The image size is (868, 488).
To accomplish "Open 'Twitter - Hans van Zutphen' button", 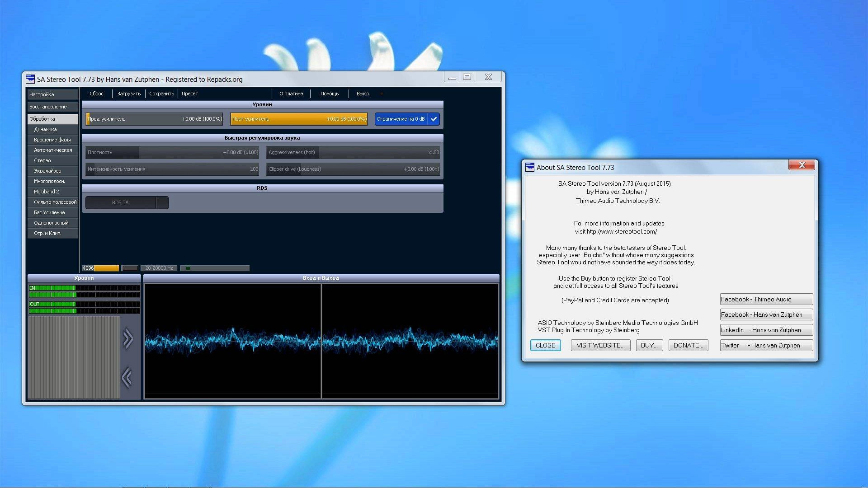I will [x=766, y=345].
